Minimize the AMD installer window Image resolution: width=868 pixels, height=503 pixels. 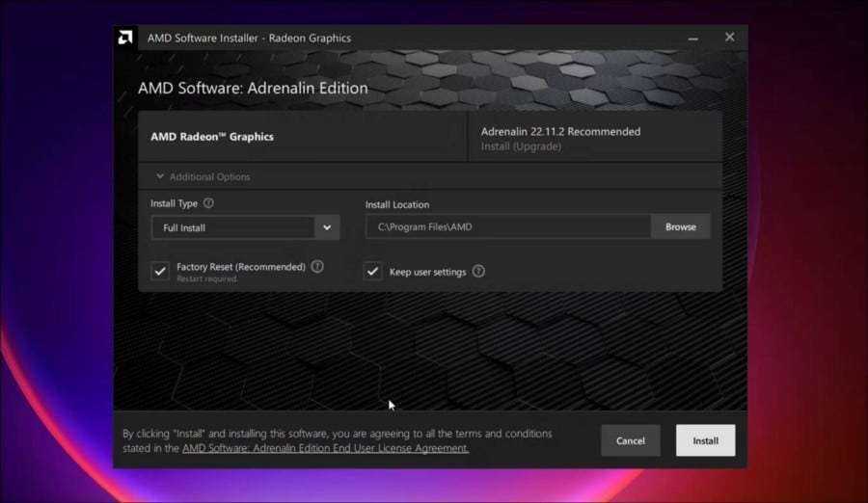(693, 38)
